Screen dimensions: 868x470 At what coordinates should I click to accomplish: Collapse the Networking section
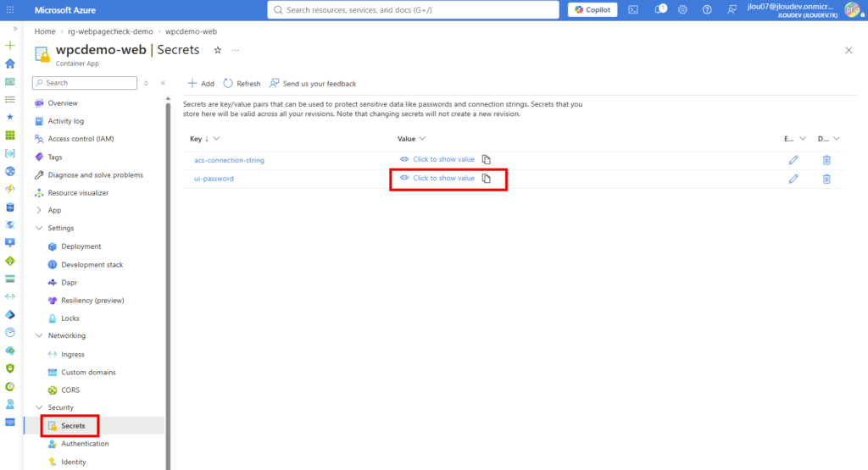click(x=39, y=335)
